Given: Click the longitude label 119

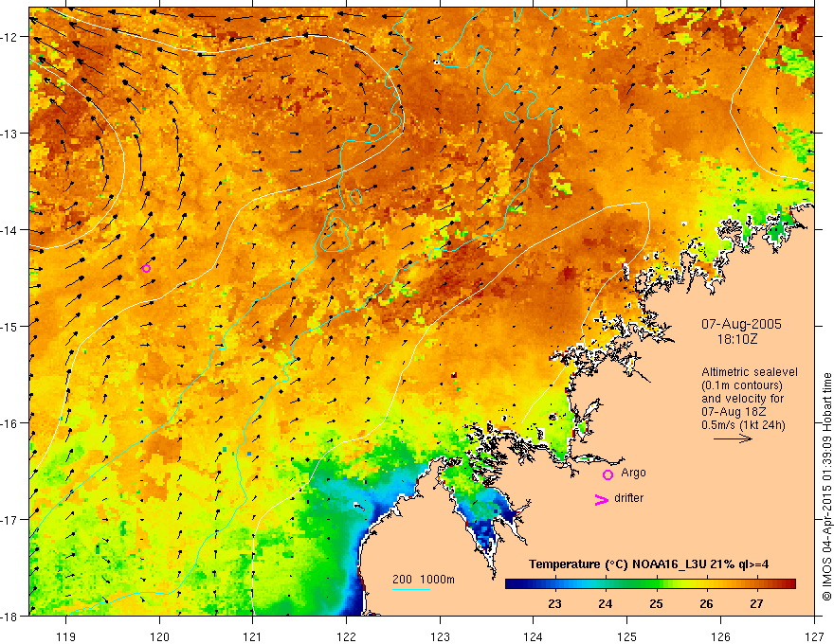Looking at the screenshot, I should point(66,636).
